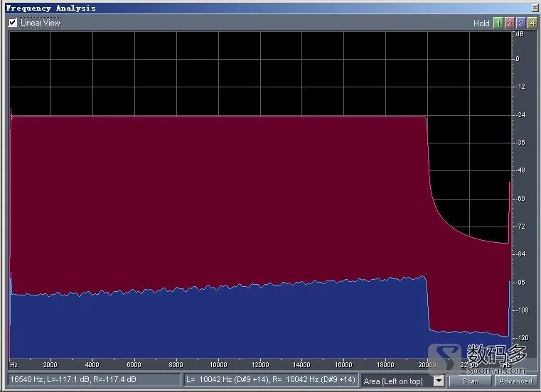Viewport: 541px width, 392px height.
Task: Click the -96 dB scale label
Action: point(521,283)
